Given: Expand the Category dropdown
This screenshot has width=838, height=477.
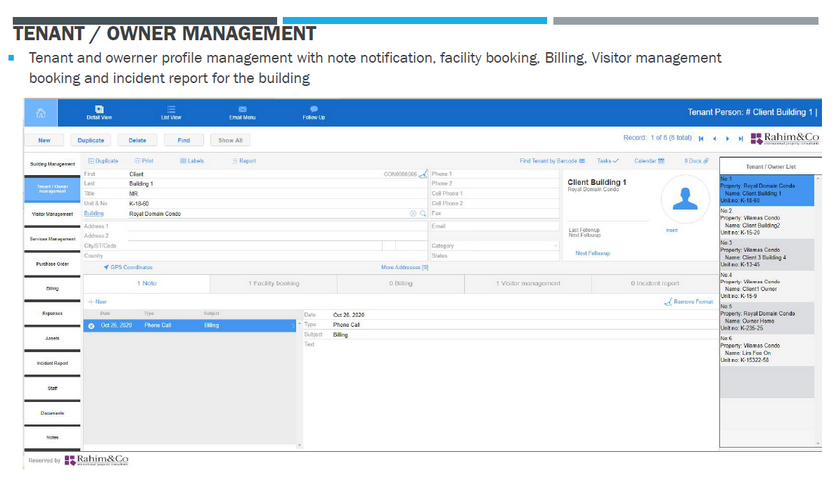Looking at the screenshot, I should pos(555,245).
